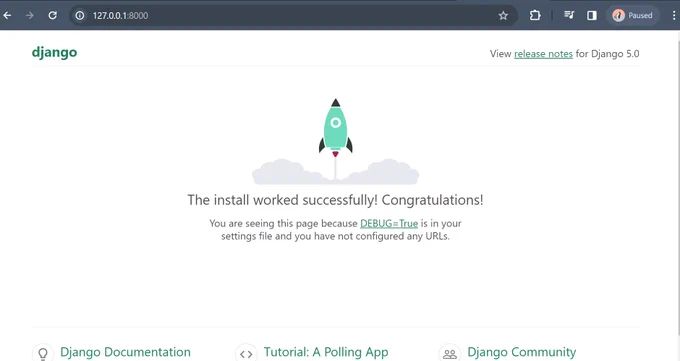The height and width of the screenshot is (361, 680).
Task: Click the 'for Django 5.0' text
Action: (x=608, y=54)
